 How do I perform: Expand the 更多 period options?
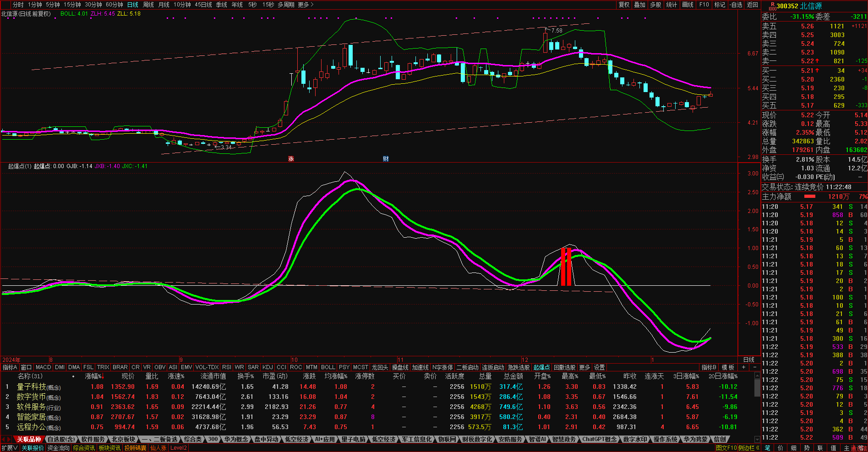point(306,5)
